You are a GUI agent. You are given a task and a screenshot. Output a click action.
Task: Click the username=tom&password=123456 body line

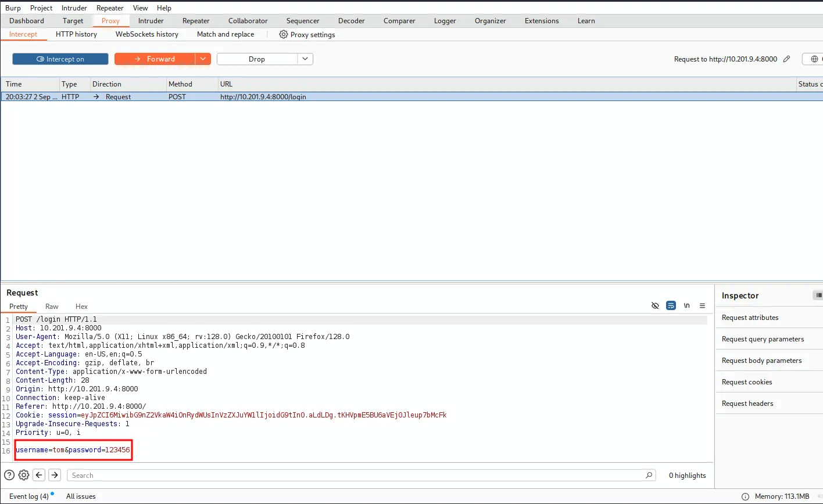pyautogui.click(x=73, y=450)
